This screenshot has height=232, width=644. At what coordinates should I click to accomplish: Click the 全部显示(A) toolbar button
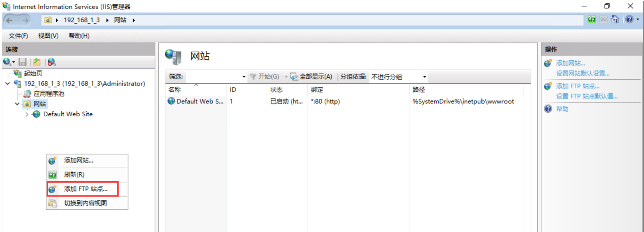(311, 77)
